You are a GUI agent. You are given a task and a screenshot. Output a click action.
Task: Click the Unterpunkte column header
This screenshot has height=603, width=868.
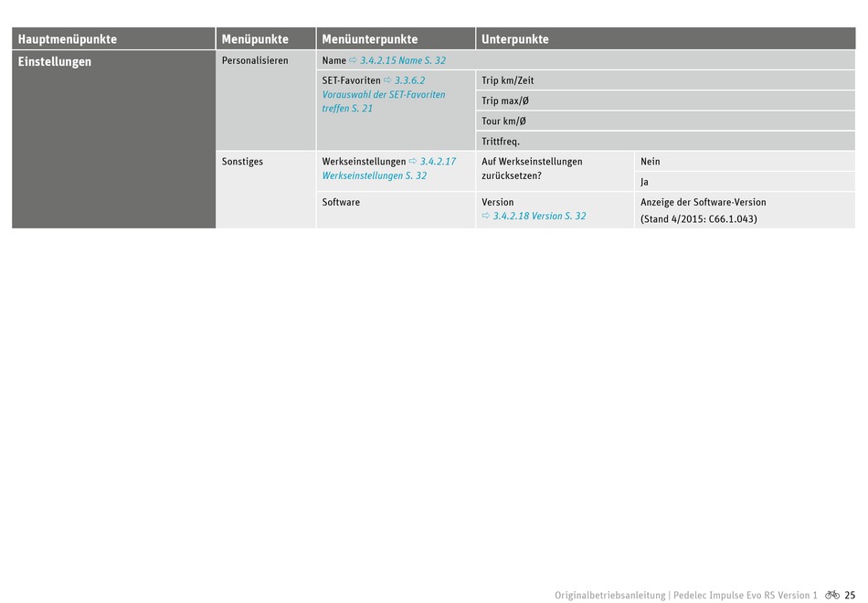click(x=515, y=39)
